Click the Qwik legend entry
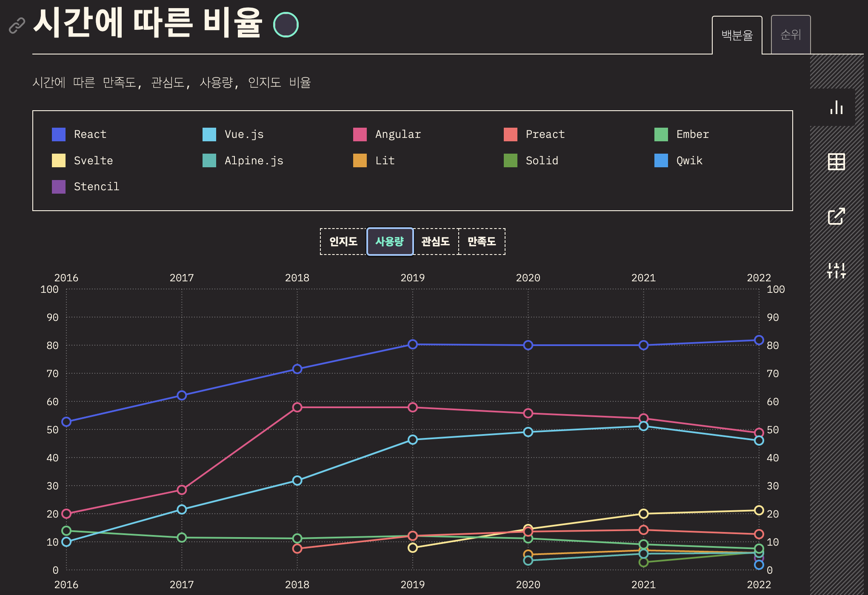This screenshot has width=868, height=595. click(x=689, y=161)
